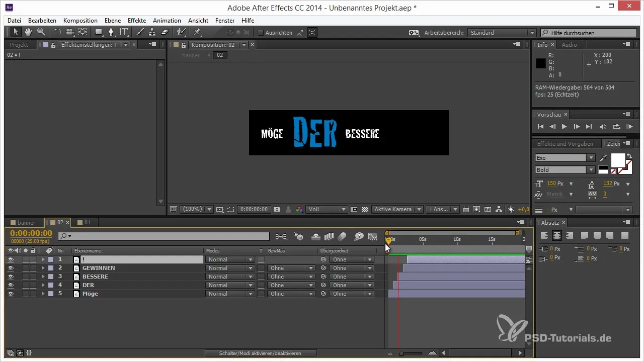Open Modus dropdown for BESSERE layer
Image resolution: width=644 pixels, height=362 pixels.
tap(229, 277)
